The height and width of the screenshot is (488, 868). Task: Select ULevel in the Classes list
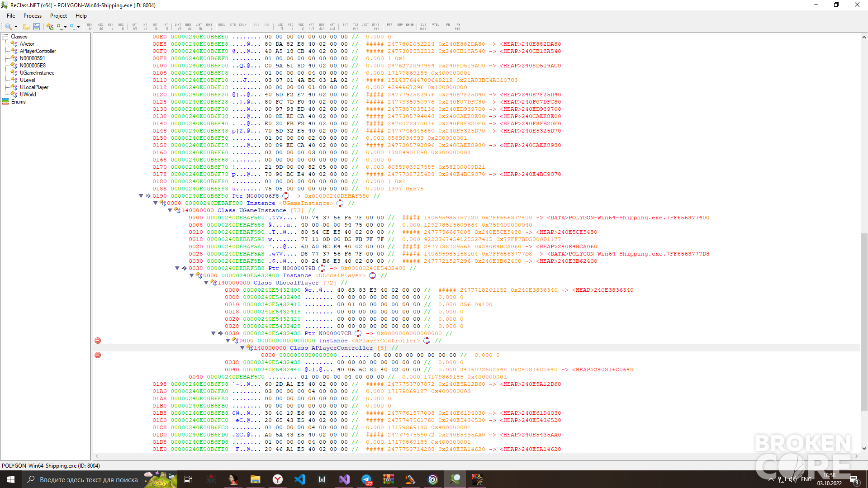[x=27, y=80]
